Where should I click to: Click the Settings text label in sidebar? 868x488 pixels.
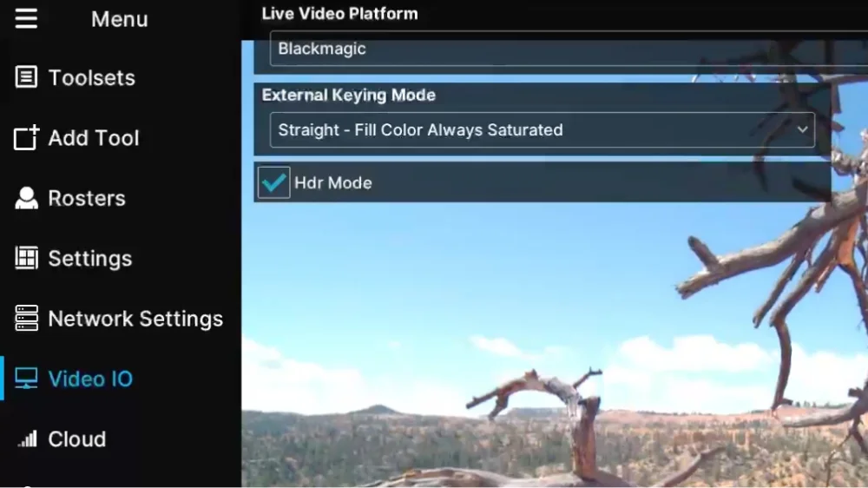pyautogui.click(x=90, y=258)
